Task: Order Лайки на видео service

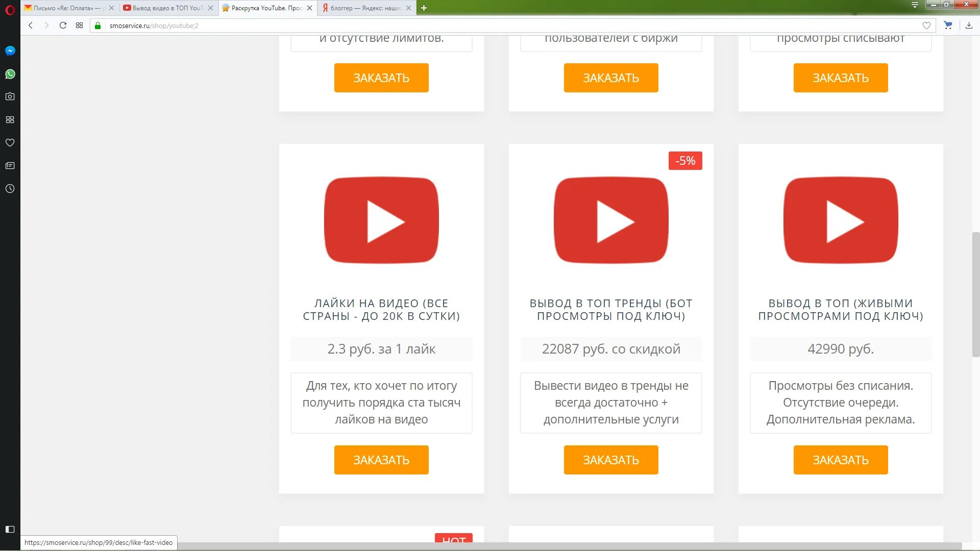Action: click(x=381, y=460)
